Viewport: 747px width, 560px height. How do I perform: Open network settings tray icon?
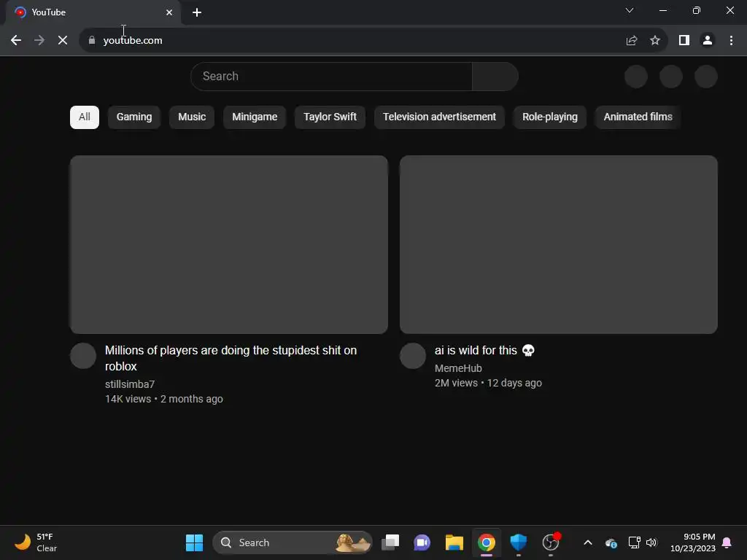[x=634, y=542]
